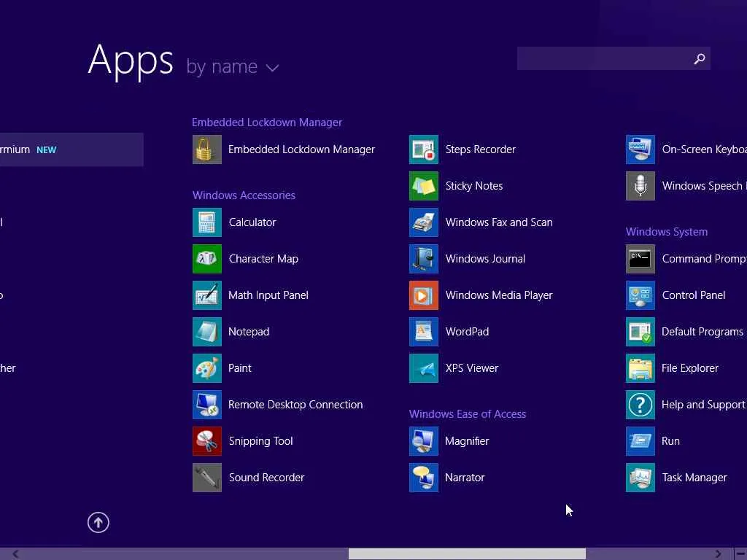Viewport: 747px width, 560px height.
Task: Click the 'Remote Desktop Connection' label
Action: (x=295, y=405)
